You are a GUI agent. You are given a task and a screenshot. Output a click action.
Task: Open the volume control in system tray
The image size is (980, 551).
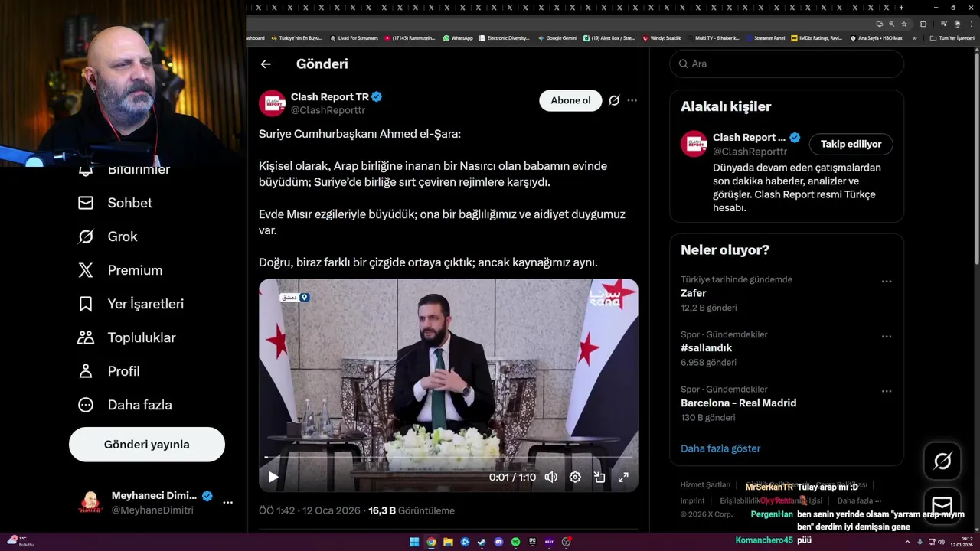[941, 542]
